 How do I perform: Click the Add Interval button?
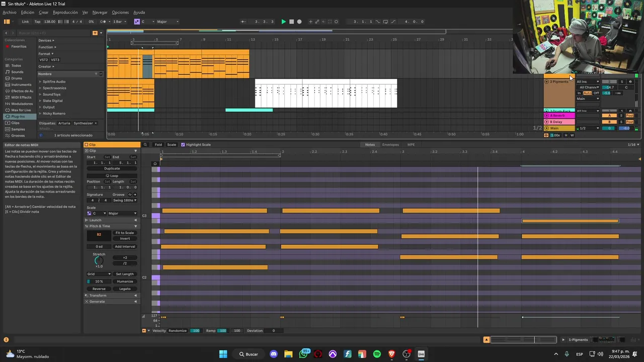click(125, 246)
